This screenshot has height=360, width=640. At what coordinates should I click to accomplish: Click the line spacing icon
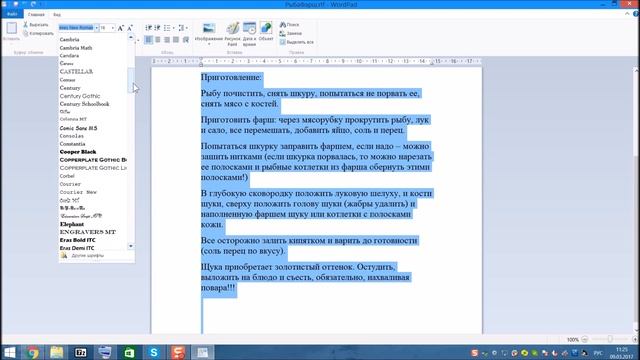[x=181, y=28]
